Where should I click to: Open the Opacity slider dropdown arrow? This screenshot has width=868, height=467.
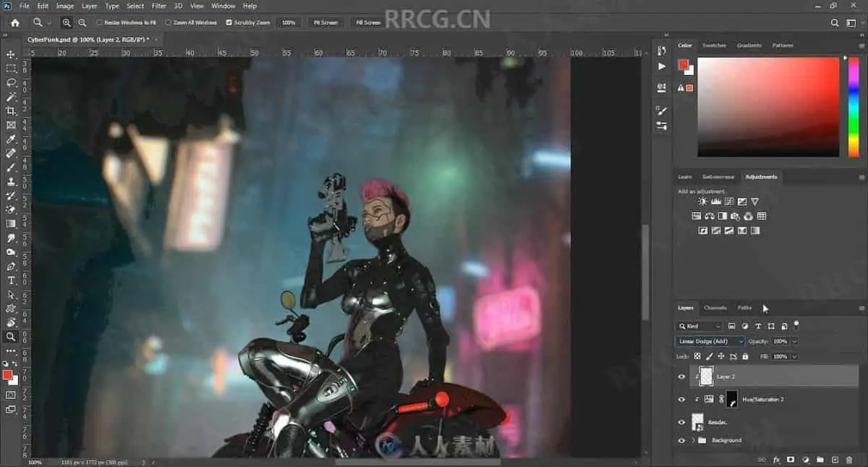[794, 341]
